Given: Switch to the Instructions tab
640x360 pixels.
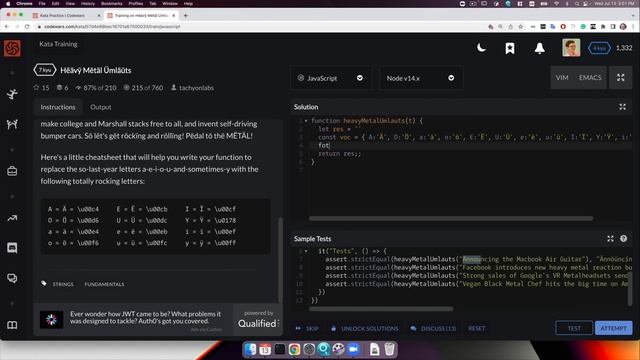Looking at the screenshot, I should [58, 107].
